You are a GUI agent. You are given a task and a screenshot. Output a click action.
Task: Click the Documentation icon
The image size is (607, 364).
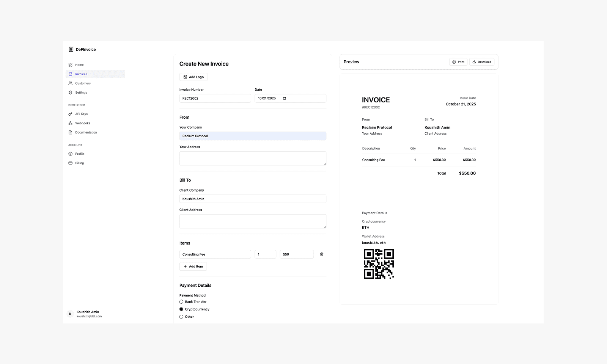(70, 132)
